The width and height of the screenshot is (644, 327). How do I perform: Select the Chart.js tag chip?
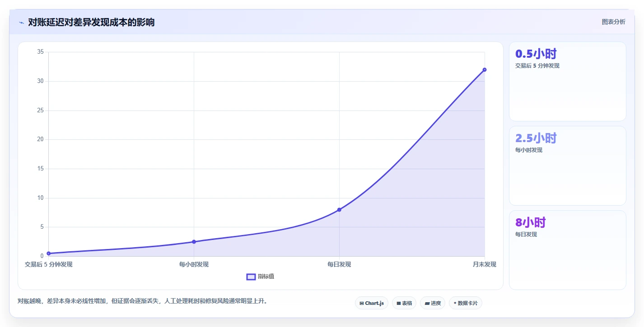click(372, 303)
